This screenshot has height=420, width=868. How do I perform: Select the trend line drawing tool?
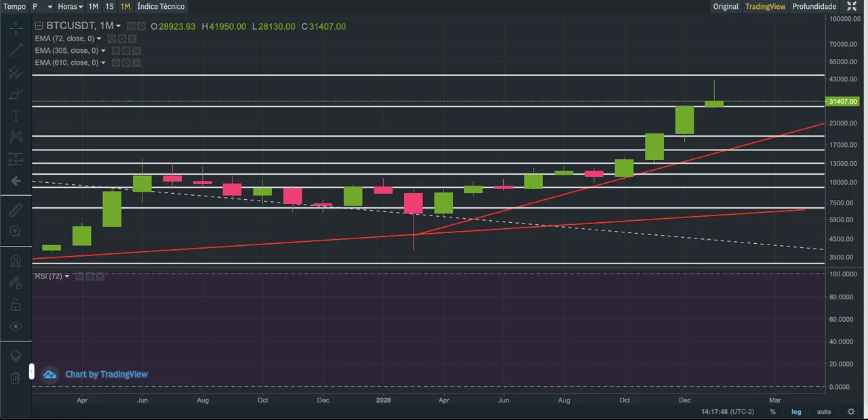tap(16, 50)
